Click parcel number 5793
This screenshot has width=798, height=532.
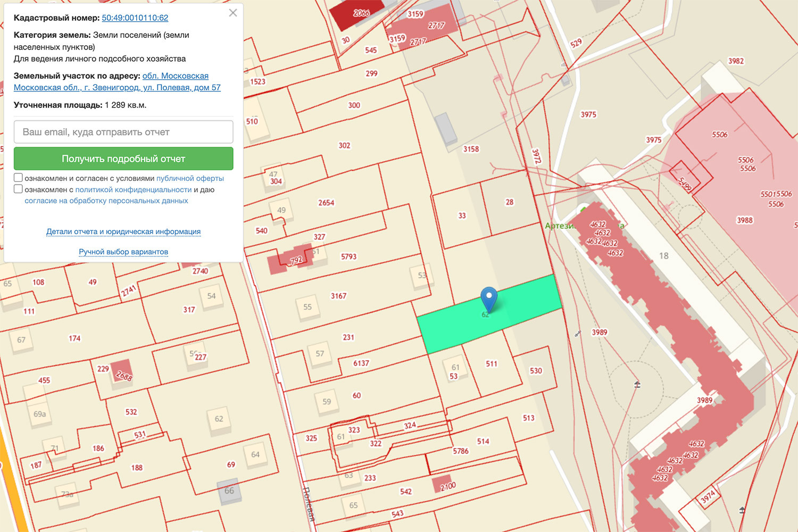(348, 256)
